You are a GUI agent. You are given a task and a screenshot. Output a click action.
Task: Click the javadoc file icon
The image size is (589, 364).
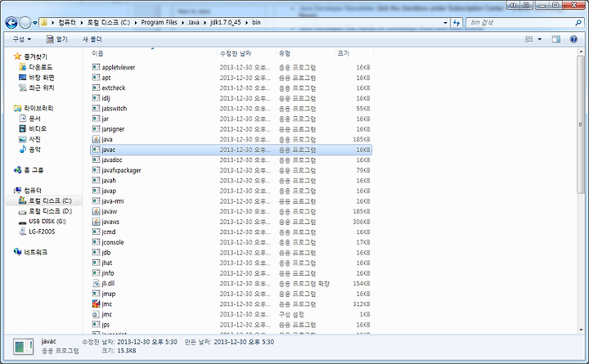[97, 160]
